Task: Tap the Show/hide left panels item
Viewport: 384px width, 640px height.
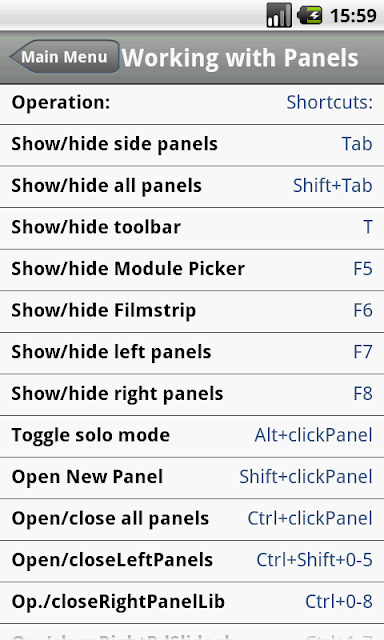Action: [192, 353]
